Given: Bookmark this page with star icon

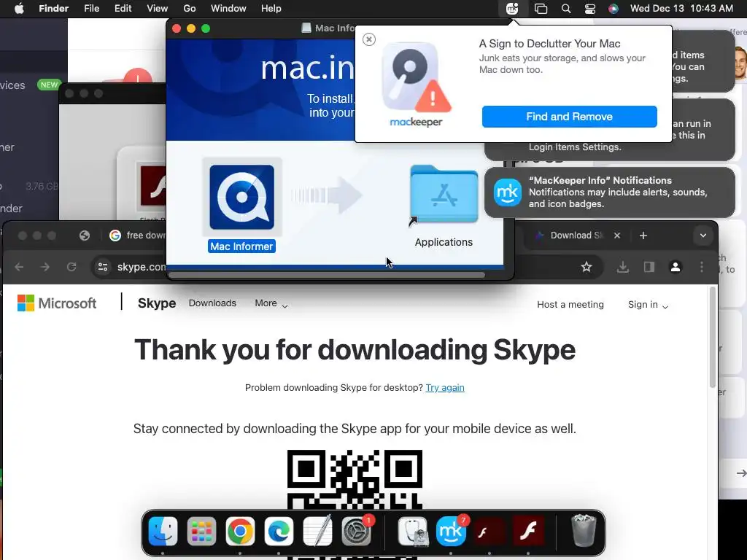Looking at the screenshot, I should (587, 267).
